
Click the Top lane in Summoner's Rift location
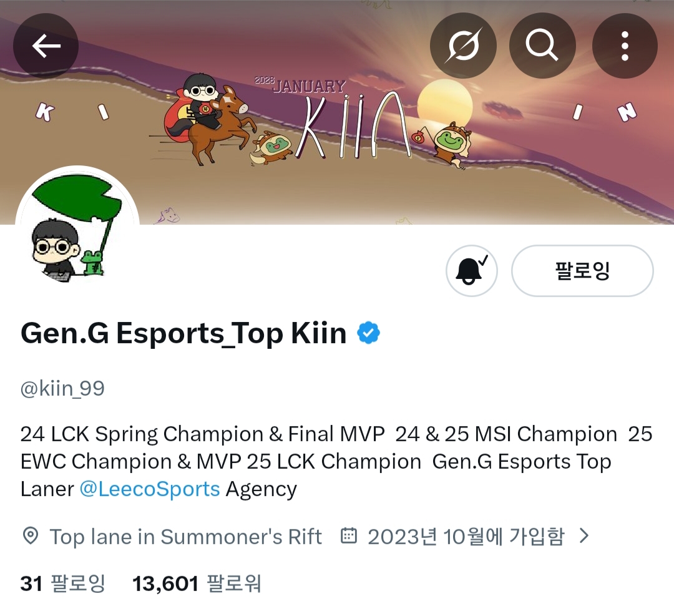(186, 537)
